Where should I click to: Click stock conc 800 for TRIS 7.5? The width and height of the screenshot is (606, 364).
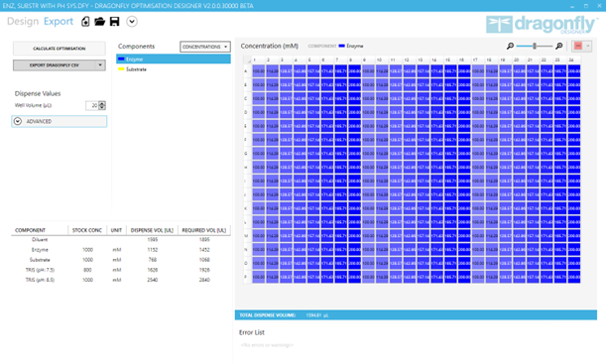click(x=87, y=270)
